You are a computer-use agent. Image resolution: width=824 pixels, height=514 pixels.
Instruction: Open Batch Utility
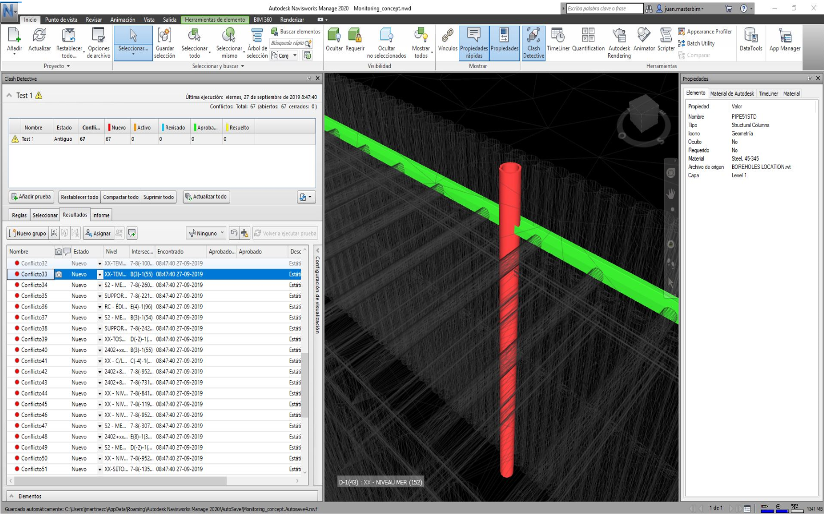point(698,43)
